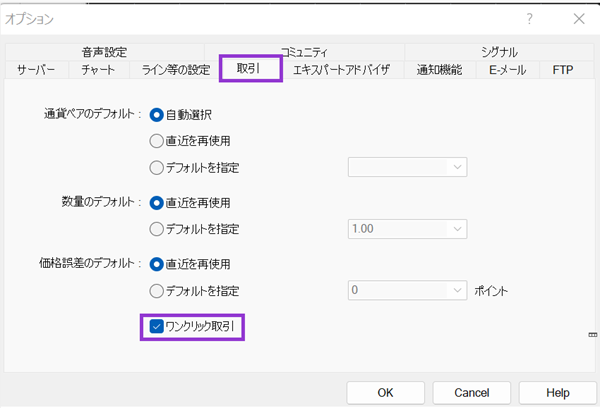Click the Help button
The width and height of the screenshot is (600, 408).
pyautogui.click(x=558, y=393)
